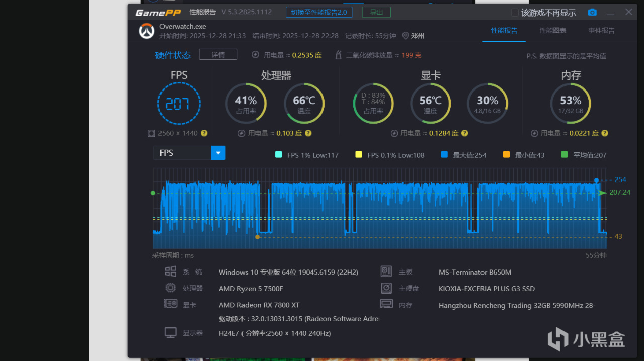
Task: Click the 导出 export button
Action: (376, 12)
